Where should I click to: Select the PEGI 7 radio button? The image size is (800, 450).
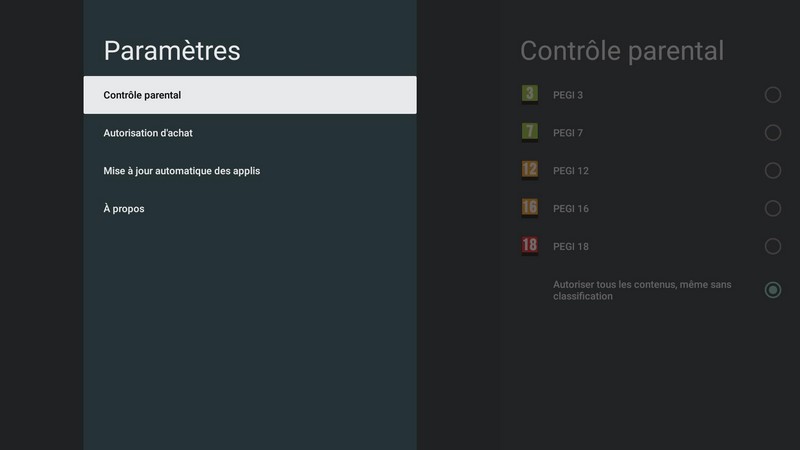tap(773, 133)
